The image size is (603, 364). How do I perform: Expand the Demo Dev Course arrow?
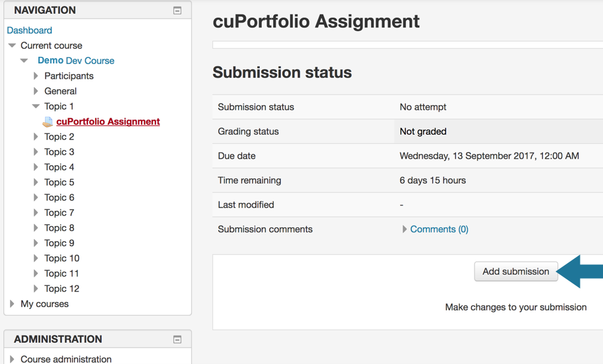point(24,61)
